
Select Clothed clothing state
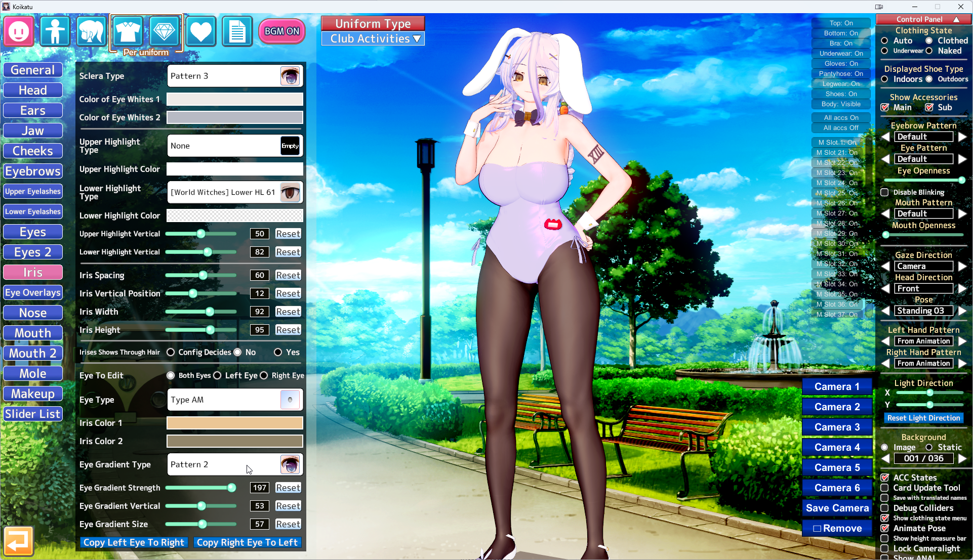(x=929, y=40)
